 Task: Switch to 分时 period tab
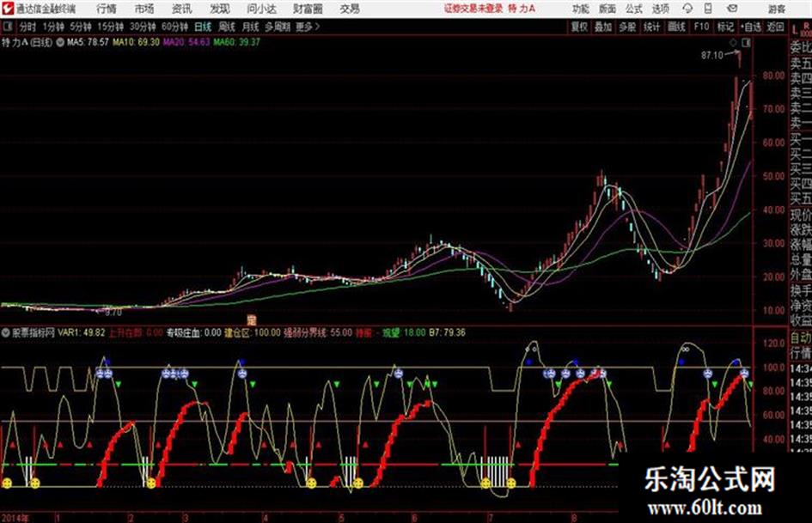(28, 27)
